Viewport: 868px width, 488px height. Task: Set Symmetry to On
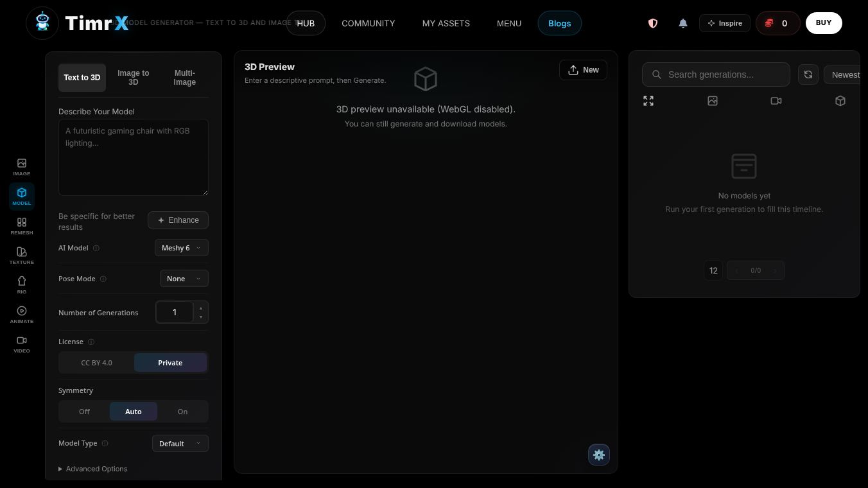click(x=182, y=411)
